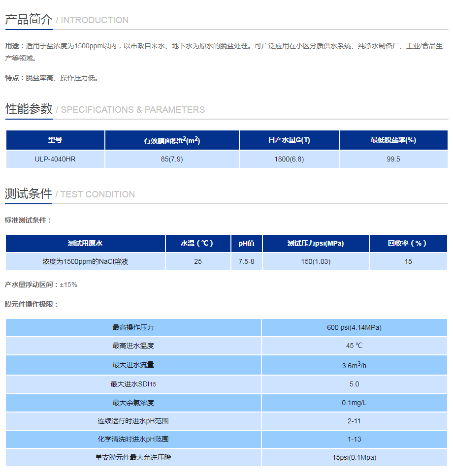The image size is (453, 476).
Task: Click the 回收率（%）header cell
Action: pyautogui.click(x=408, y=243)
